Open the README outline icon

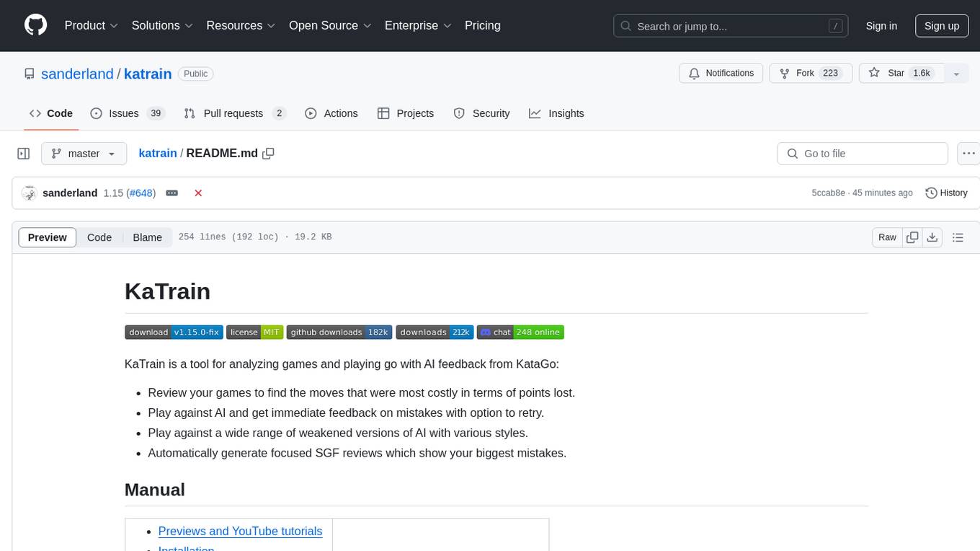point(958,237)
